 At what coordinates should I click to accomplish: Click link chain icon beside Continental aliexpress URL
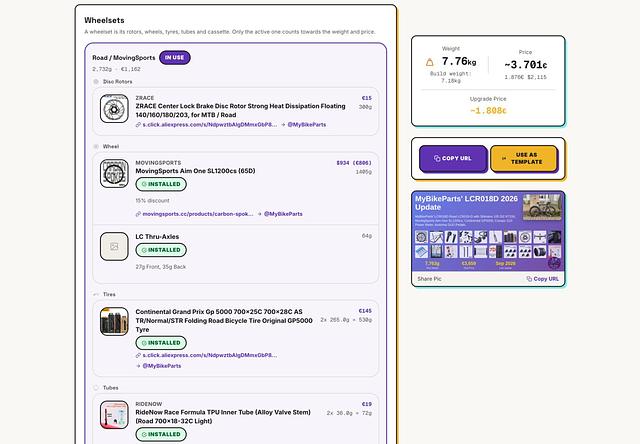138,355
